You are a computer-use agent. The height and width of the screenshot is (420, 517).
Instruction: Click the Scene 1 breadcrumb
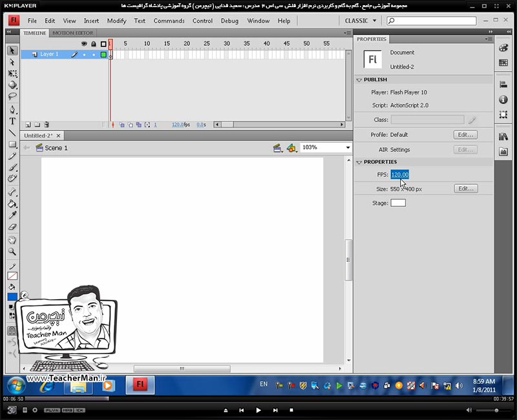[x=56, y=148]
